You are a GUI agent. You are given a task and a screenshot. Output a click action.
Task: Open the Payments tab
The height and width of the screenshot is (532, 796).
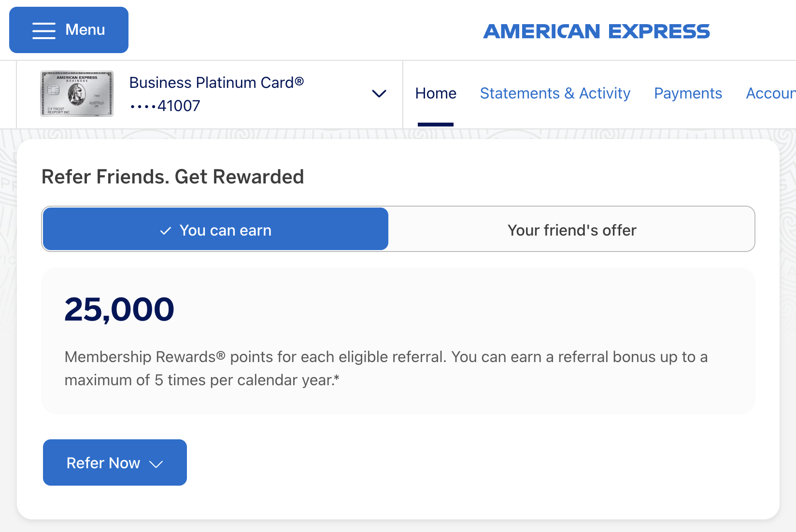tap(688, 93)
